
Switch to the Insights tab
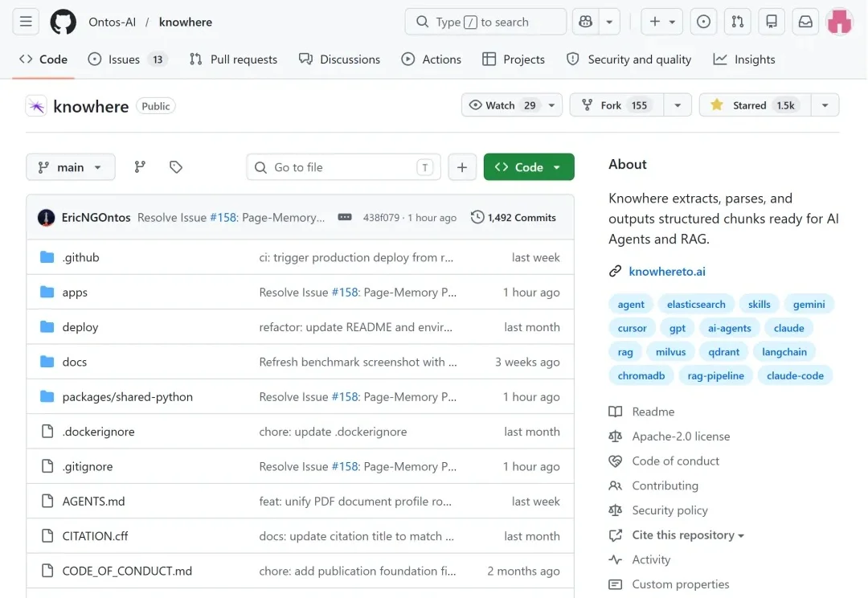coord(744,59)
